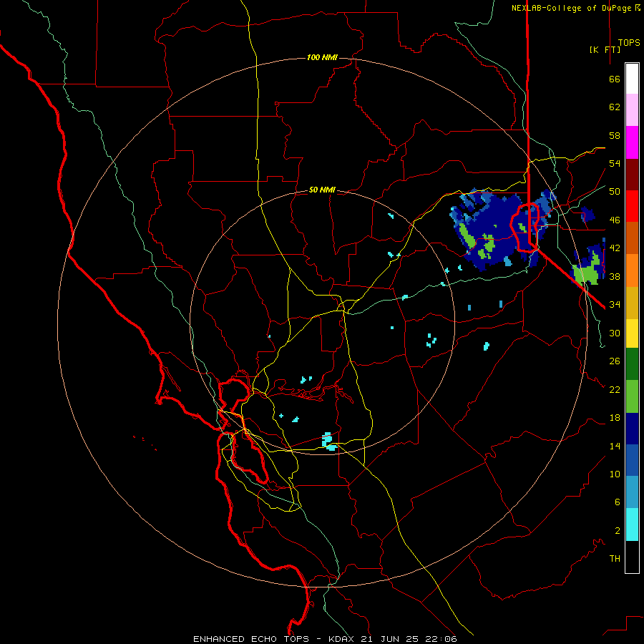Click the '22' scale label
Screen dimensions: 644x644
[615, 389]
